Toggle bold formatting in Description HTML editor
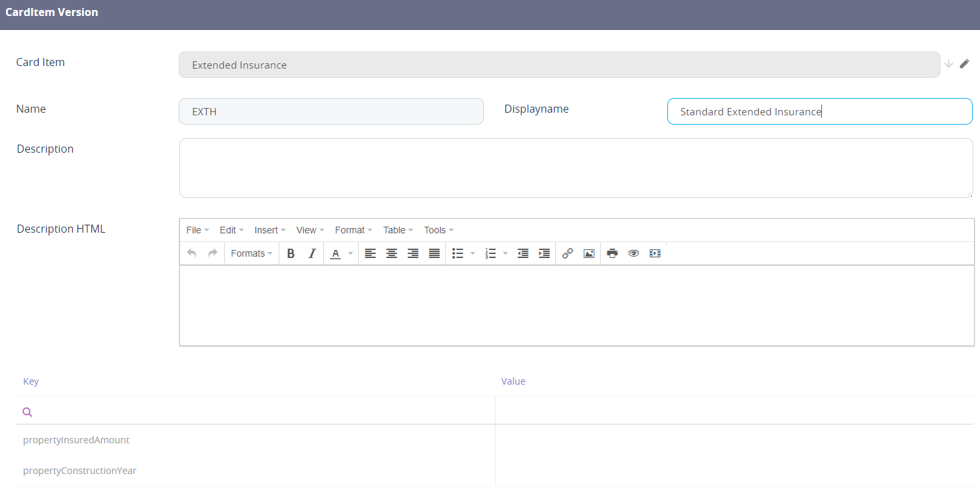Screen dimensions: 980x490 291,253
